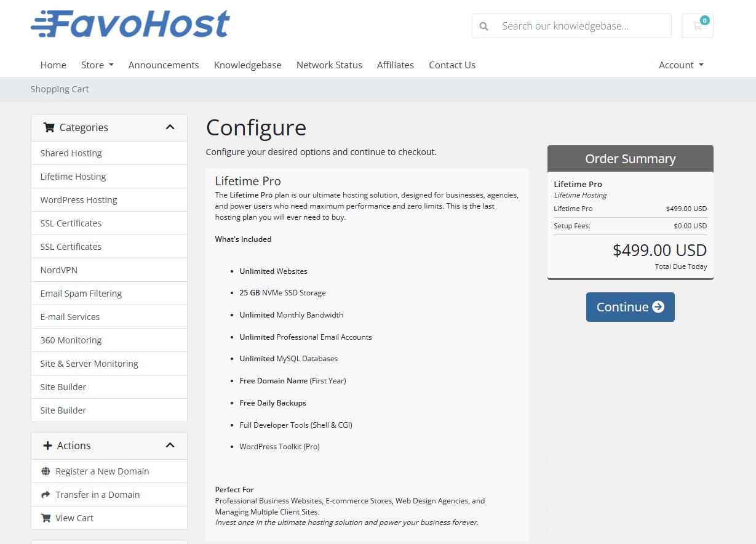Click the cart icon beside View Cart
Viewport: 756px width, 544px height.
pos(46,518)
